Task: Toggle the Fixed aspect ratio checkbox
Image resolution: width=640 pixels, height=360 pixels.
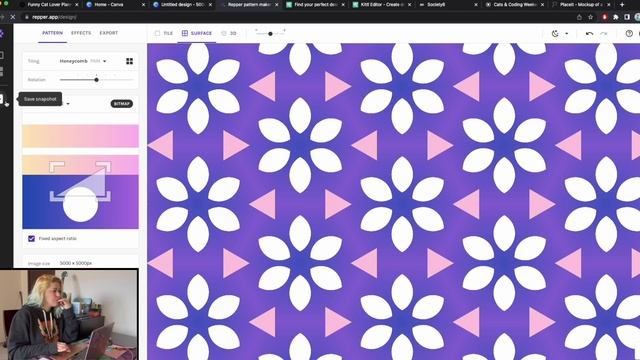Action: click(31, 238)
